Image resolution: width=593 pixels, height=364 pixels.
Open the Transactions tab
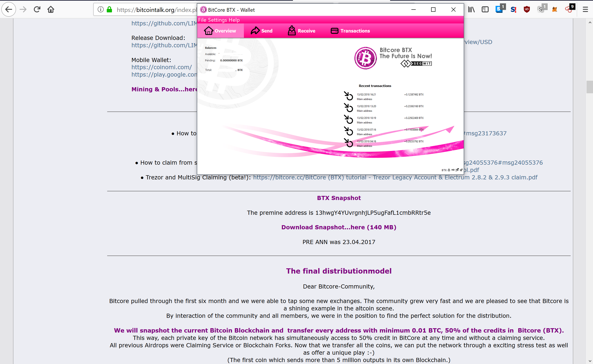click(350, 31)
